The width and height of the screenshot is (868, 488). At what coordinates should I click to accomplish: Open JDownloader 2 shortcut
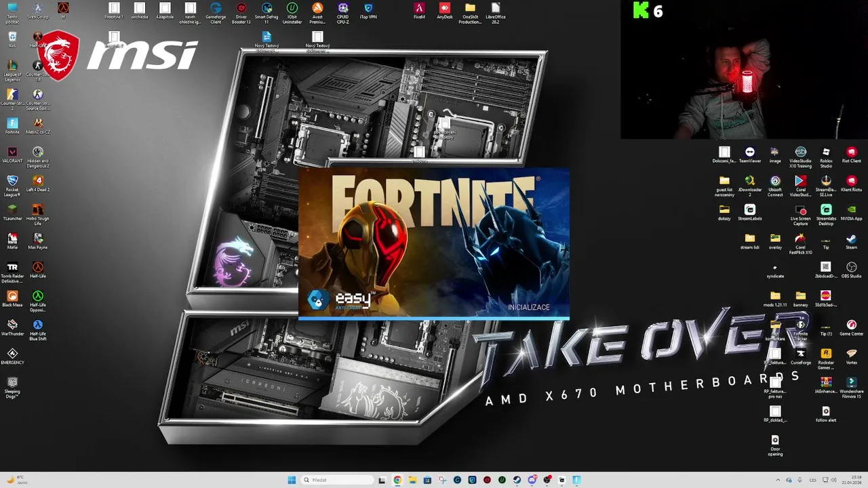pos(750,184)
